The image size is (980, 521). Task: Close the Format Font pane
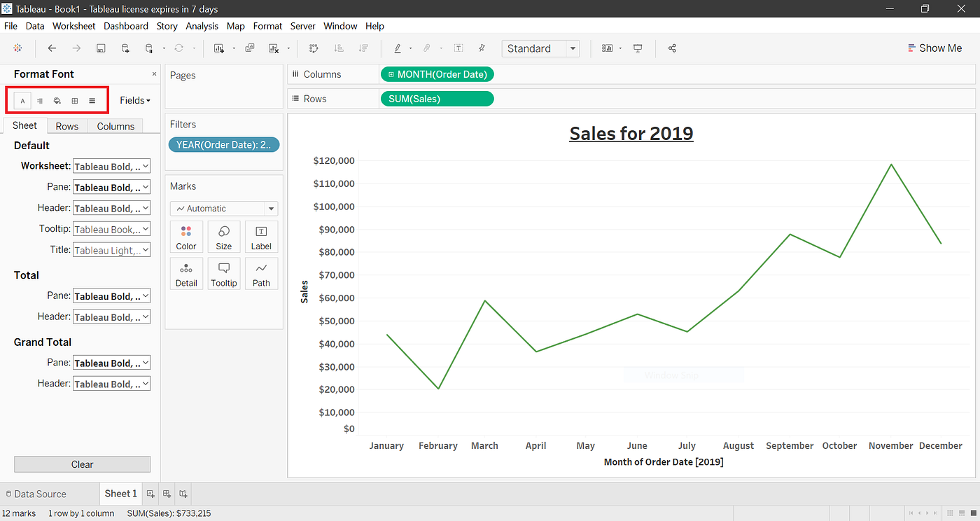tap(154, 74)
